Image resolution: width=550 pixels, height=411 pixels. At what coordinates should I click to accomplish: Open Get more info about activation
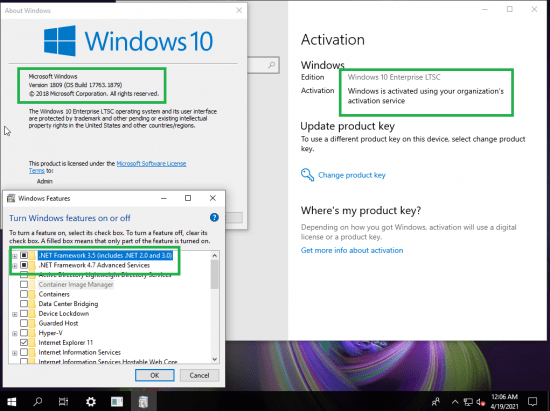click(352, 250)
